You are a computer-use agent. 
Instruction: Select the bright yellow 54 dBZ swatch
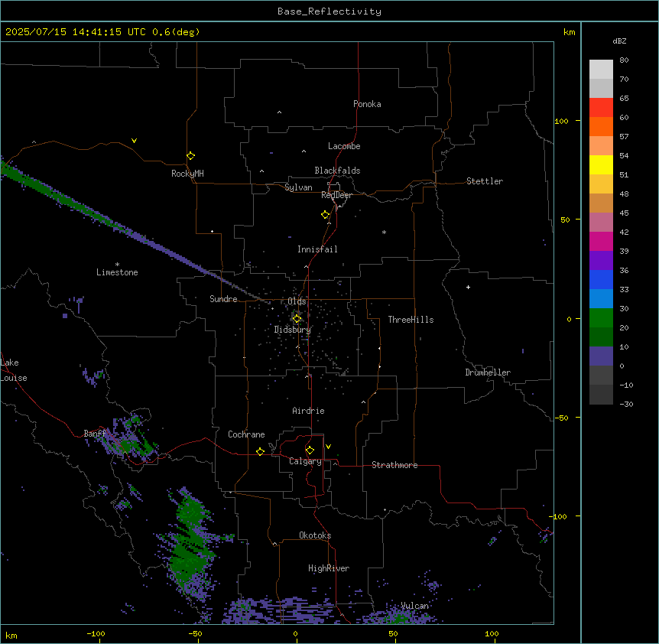601,164
